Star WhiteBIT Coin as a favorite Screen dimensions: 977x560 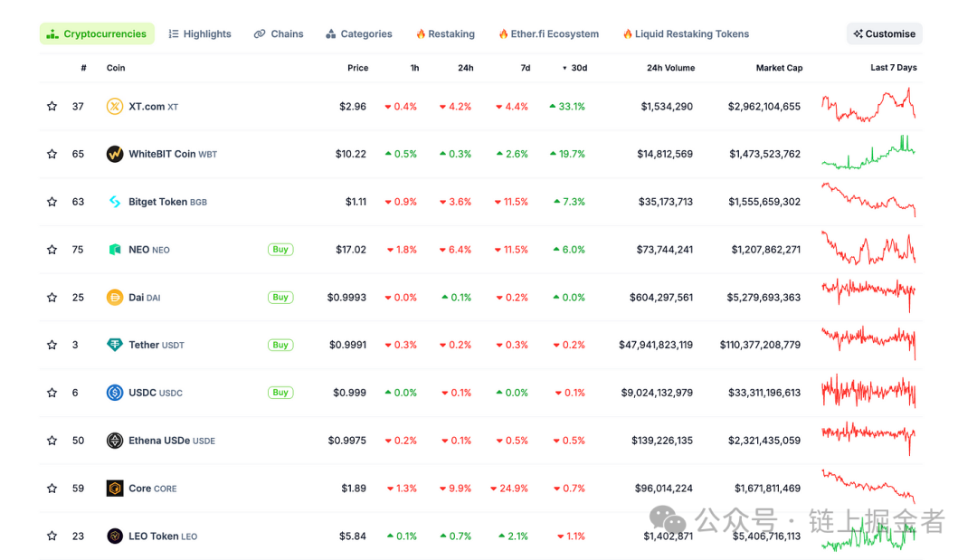52,154
